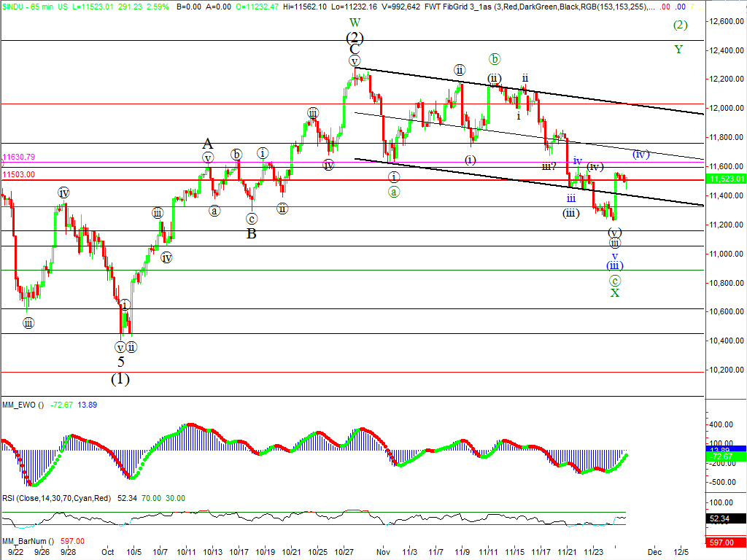
Task: Select the black (1) label at bottom
Action: tap(120, 379)
